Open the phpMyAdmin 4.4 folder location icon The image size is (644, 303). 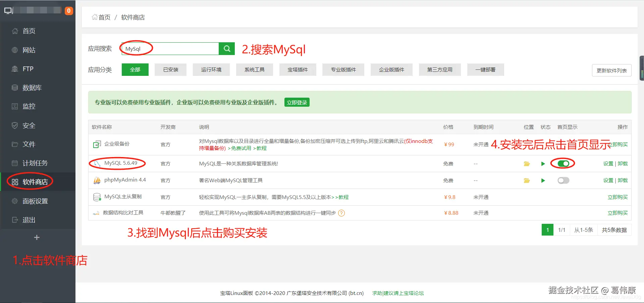[527, 181]
